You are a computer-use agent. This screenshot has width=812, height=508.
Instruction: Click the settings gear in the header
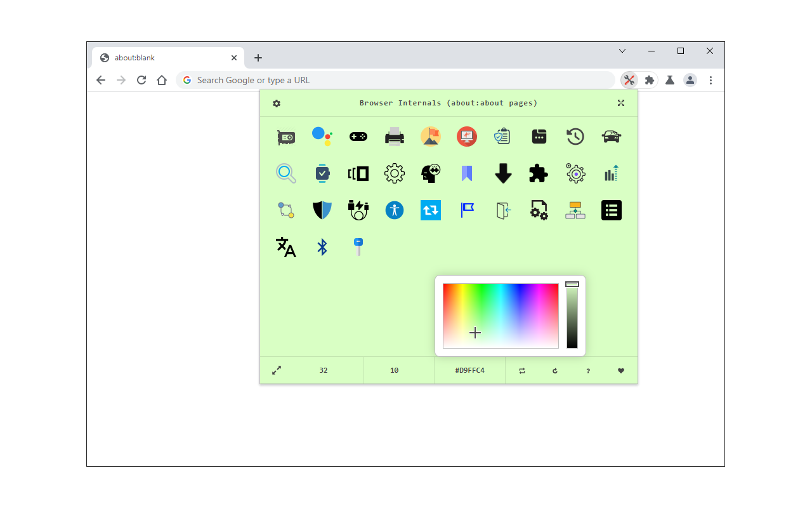pyautogui.click(x=277, y=102)
